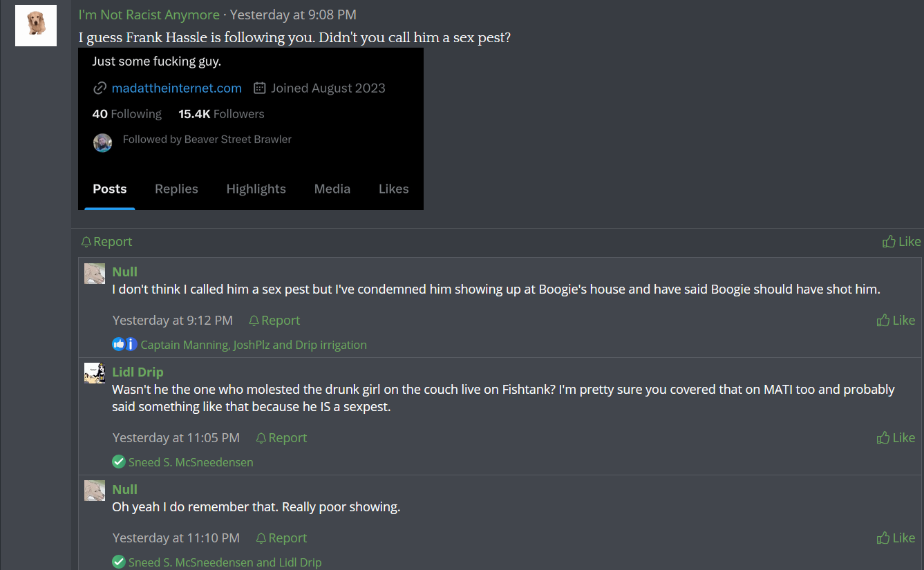Screen dimensions: 924x570
Task: Like Lidl Drip's comment about Fishtank
Action: [x=896, y=437]
